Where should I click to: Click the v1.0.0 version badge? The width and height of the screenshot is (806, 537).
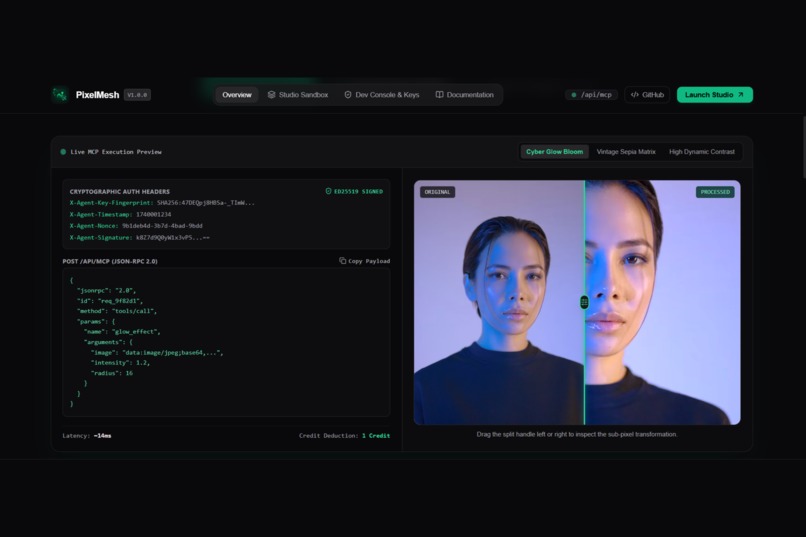click(x=137, y=95)
